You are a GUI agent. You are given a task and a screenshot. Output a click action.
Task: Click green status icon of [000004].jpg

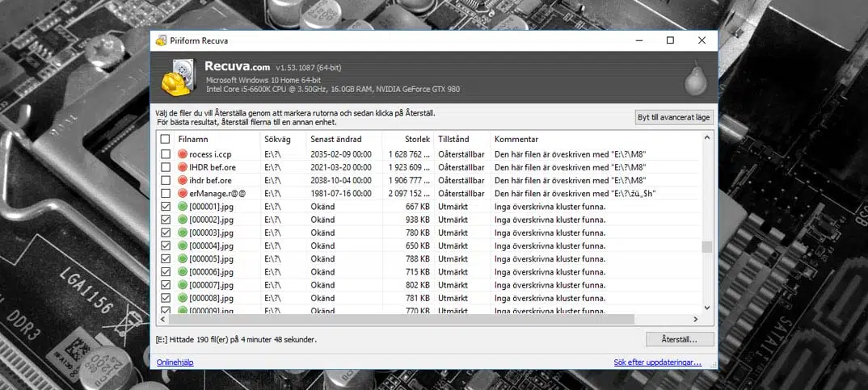(183, 246)
